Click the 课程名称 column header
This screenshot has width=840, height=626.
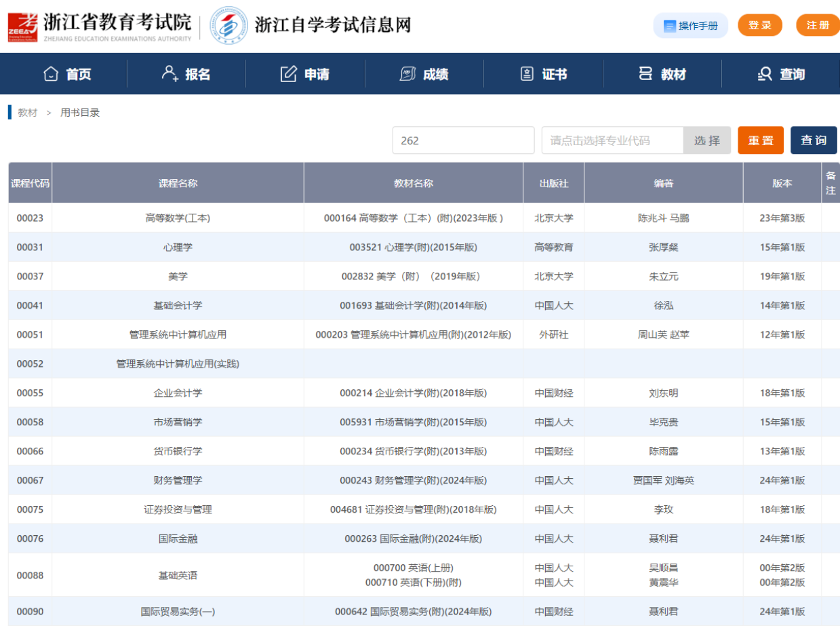(x=178, y=183)
